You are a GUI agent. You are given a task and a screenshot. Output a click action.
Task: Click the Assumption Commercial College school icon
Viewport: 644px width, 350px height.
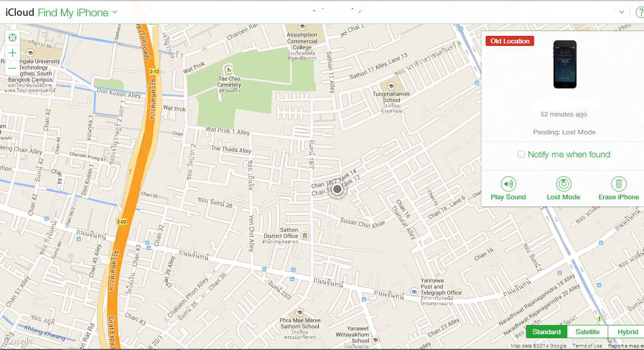[302, 27]
